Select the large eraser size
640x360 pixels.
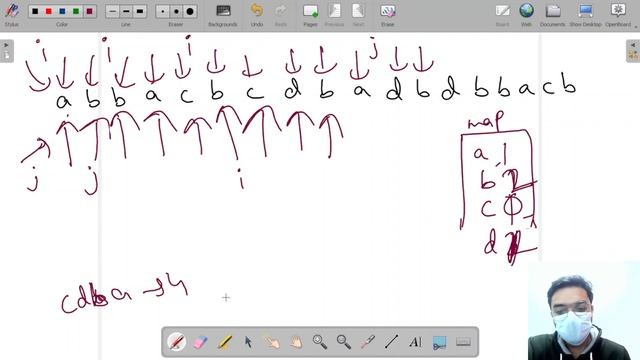(190, 11)
